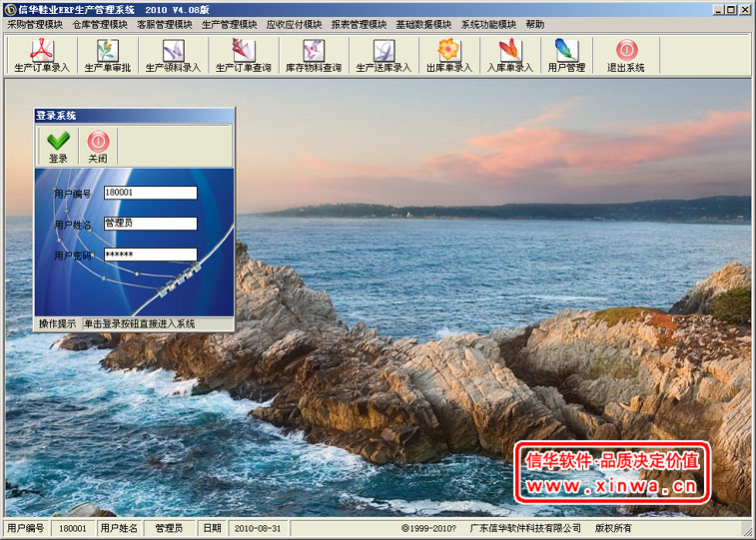Open 生产管理模块 menu

pos(229,25)
